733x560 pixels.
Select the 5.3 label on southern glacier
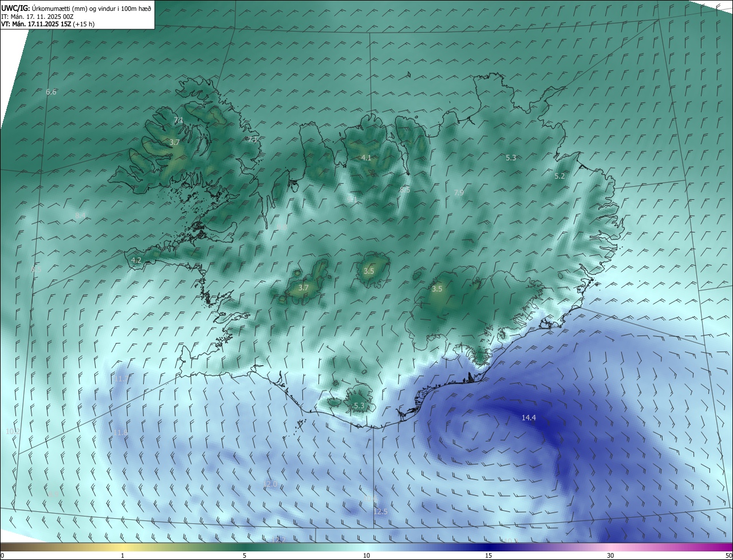pyautogui.click(x=359, y=406)
